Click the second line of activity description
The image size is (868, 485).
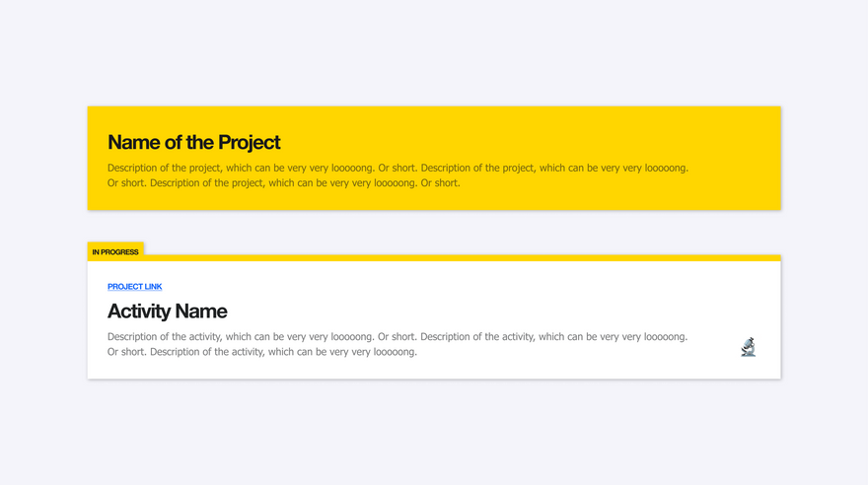[x=261, y=352]
